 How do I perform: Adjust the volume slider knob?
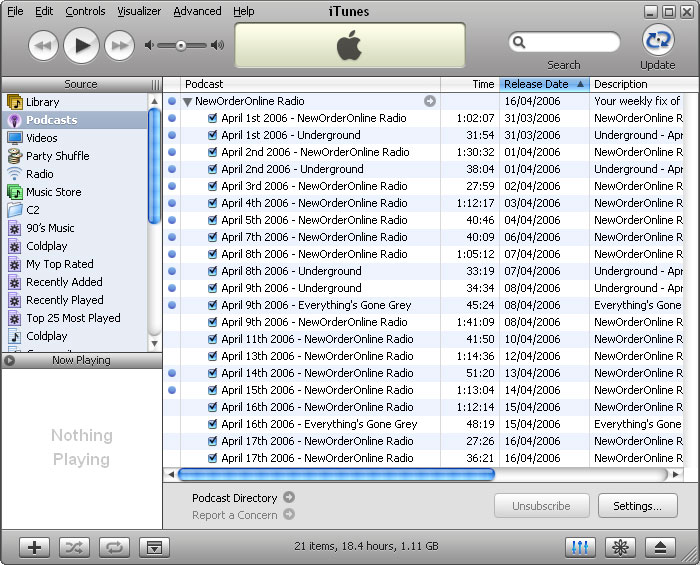point(181,46)
